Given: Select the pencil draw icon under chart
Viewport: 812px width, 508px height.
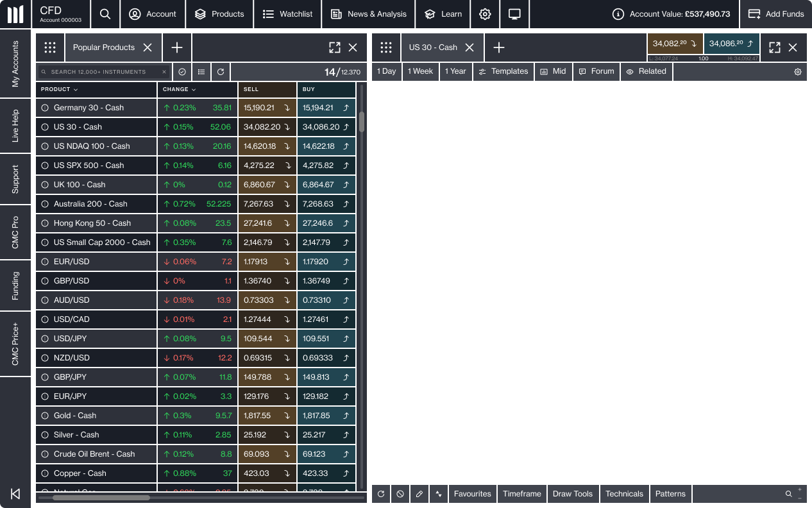Looking at the screenshot, I should click(419, 494).
